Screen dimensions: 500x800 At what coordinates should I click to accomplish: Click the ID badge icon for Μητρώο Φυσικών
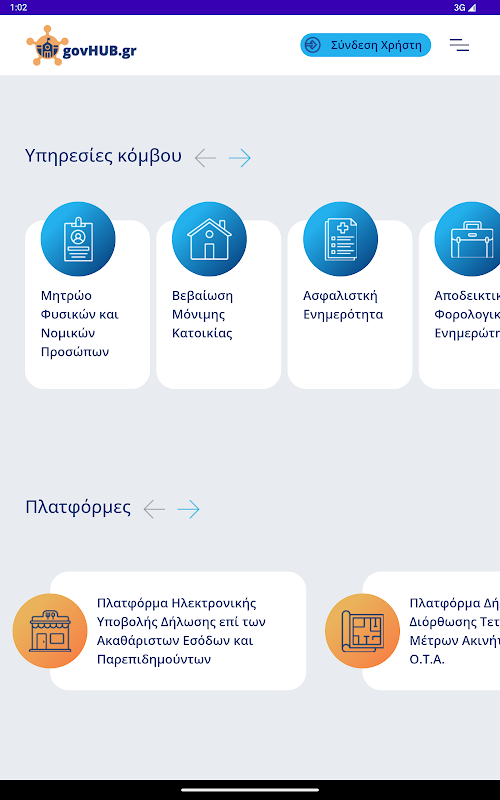click(x=78, y=239)
